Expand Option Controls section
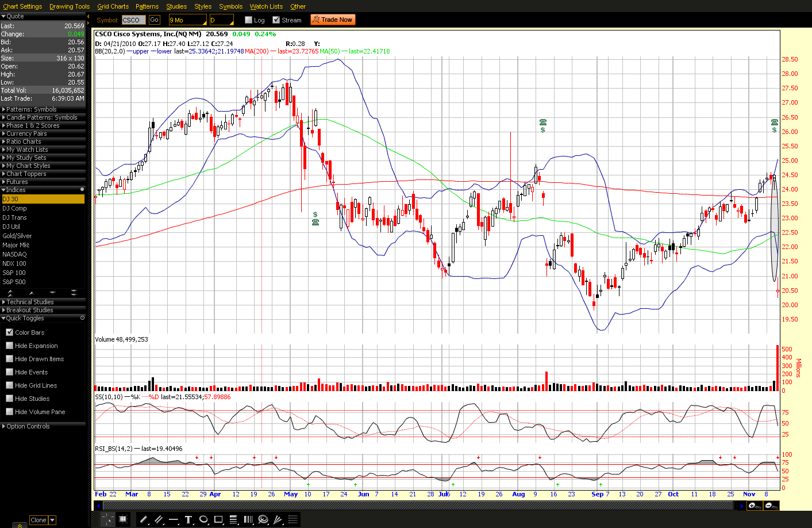 tap(43, 426)
